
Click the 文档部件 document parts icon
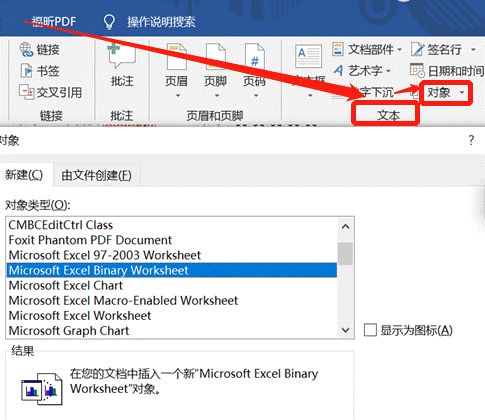(x=338, y=49)
